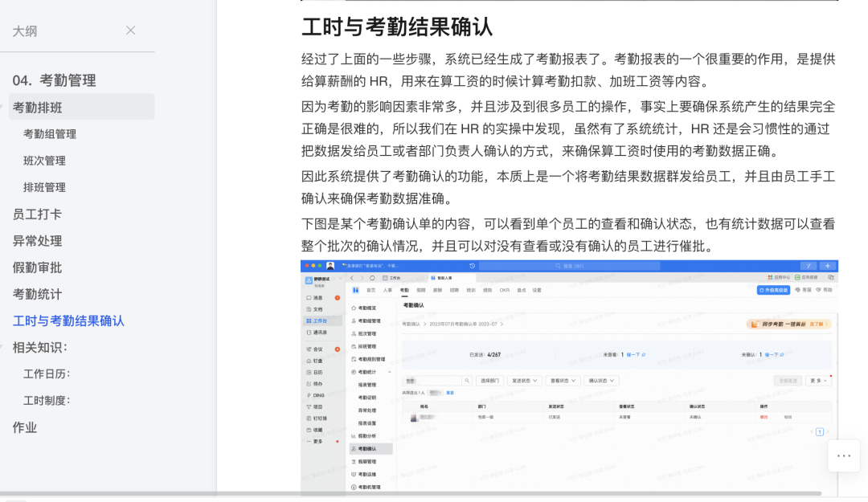Select 考勤排班 in the outline
The width and height of the screenshot is (868, 502).
(x=82, y=108)
